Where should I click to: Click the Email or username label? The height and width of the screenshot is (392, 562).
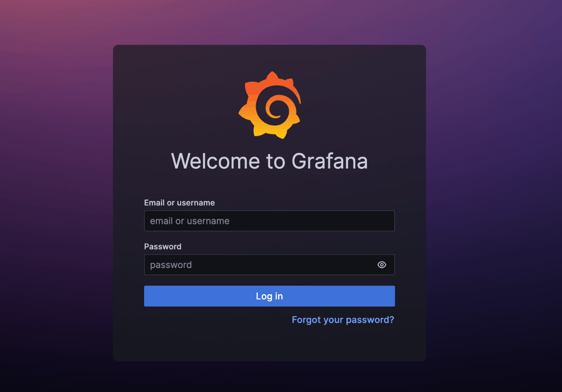coord(179,203)
